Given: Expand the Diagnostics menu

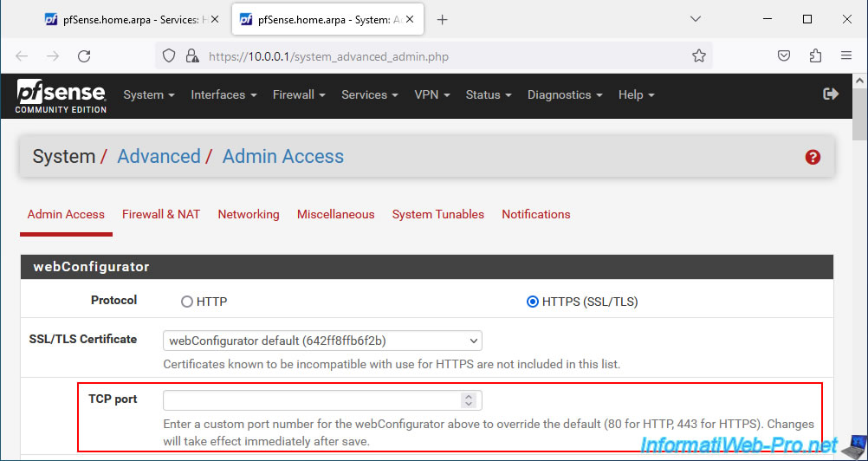Looking at the screenshot, I should [x=565, y=94].
